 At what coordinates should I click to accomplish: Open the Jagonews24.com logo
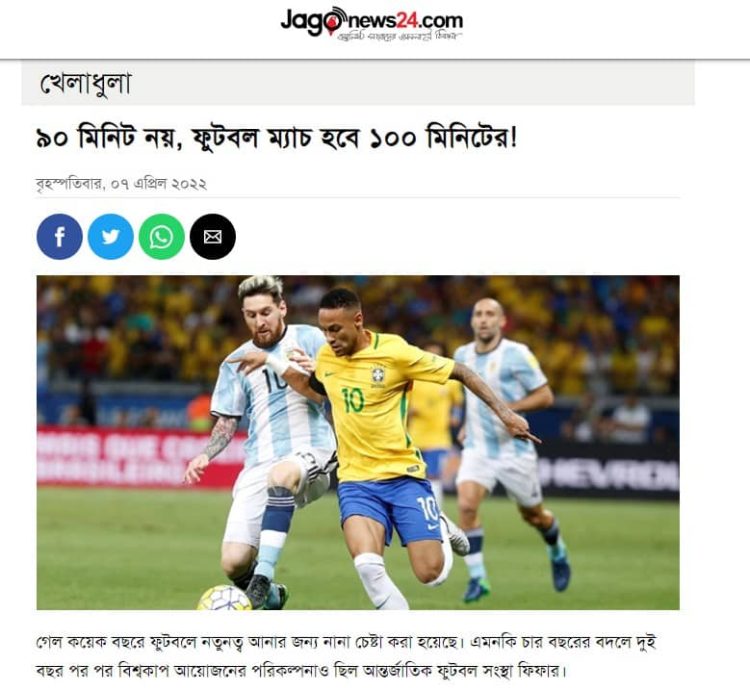tap(372, 23)
